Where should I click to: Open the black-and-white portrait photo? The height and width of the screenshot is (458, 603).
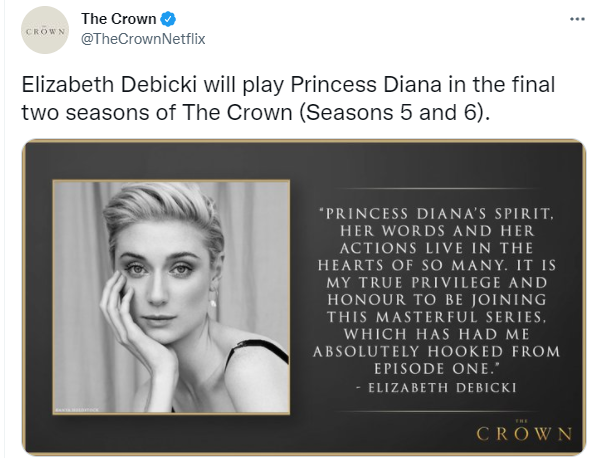(x=171, y=297)
